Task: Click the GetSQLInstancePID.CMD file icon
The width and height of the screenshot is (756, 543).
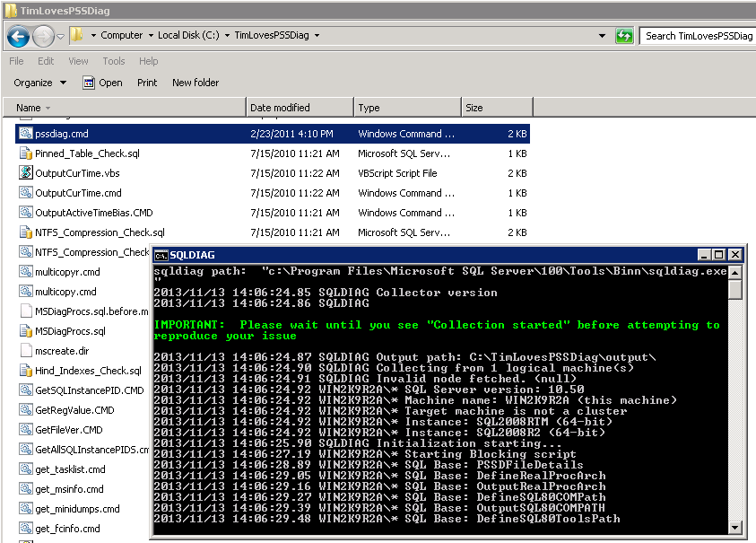Action: click(26, 390)
